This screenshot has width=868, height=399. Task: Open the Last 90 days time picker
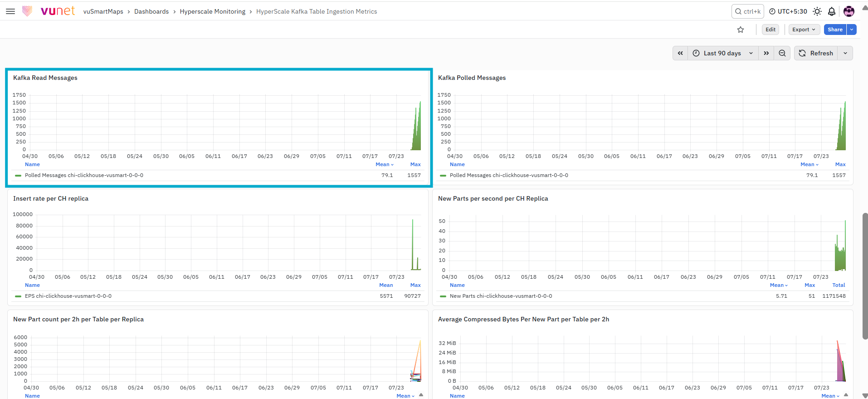point(723,53)
